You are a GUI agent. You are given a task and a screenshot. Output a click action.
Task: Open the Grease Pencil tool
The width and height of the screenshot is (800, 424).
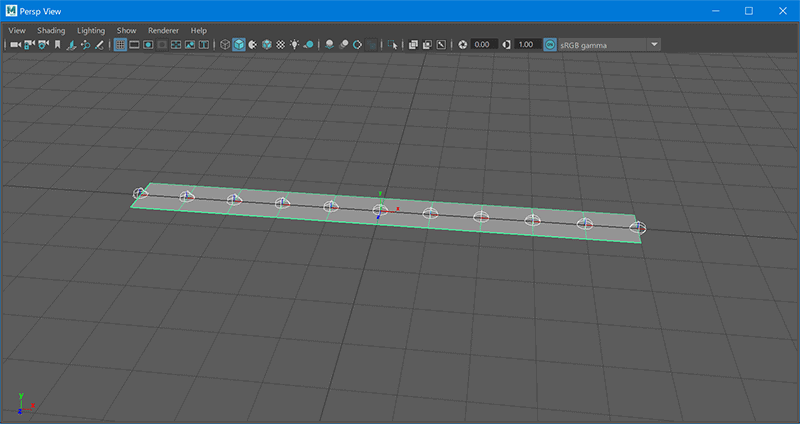[x=99, y=45]
